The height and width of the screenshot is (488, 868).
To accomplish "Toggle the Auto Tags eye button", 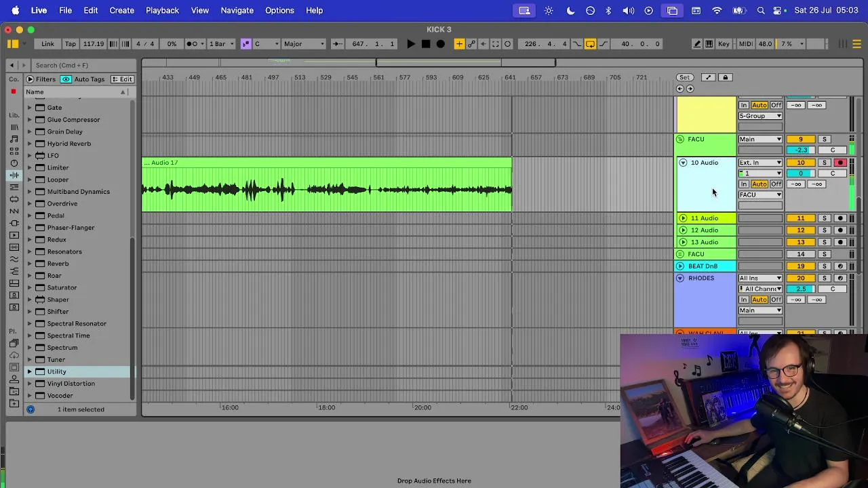I will coord(66,79).
